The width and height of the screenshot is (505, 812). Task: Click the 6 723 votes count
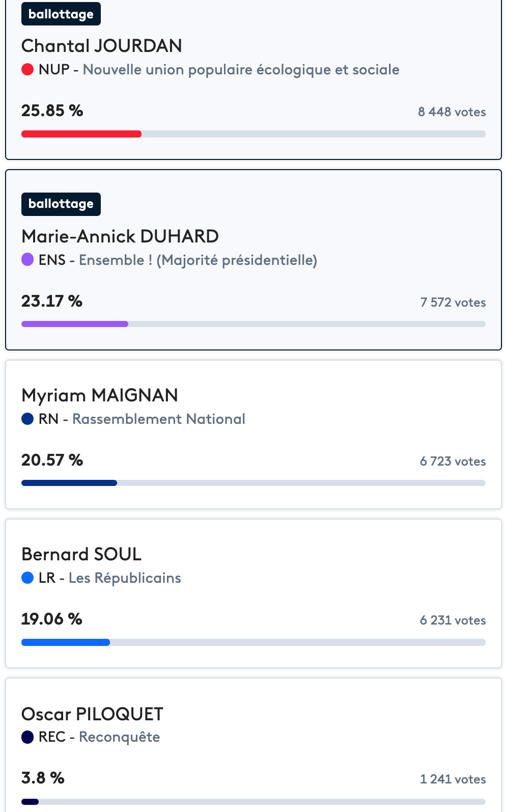tap(453, 462)
